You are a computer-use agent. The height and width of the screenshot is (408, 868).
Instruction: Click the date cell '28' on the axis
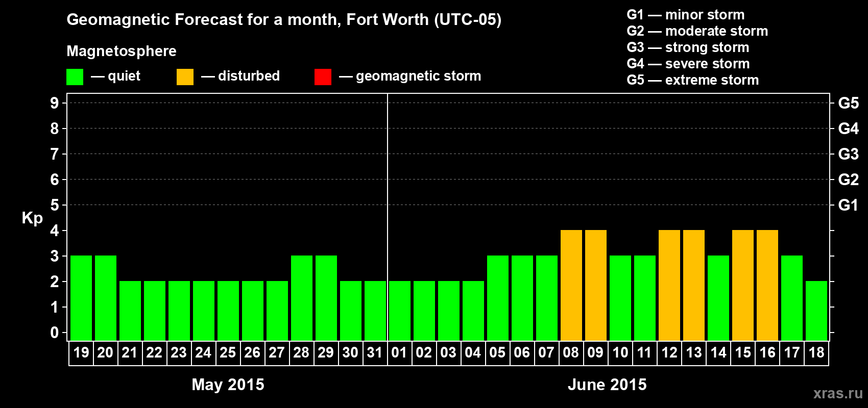click(301, 353)
